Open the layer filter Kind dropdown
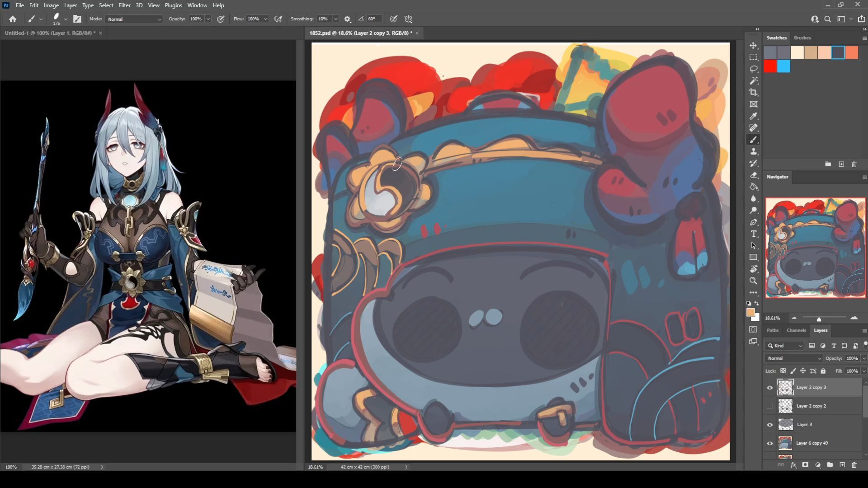 [784, 346]
